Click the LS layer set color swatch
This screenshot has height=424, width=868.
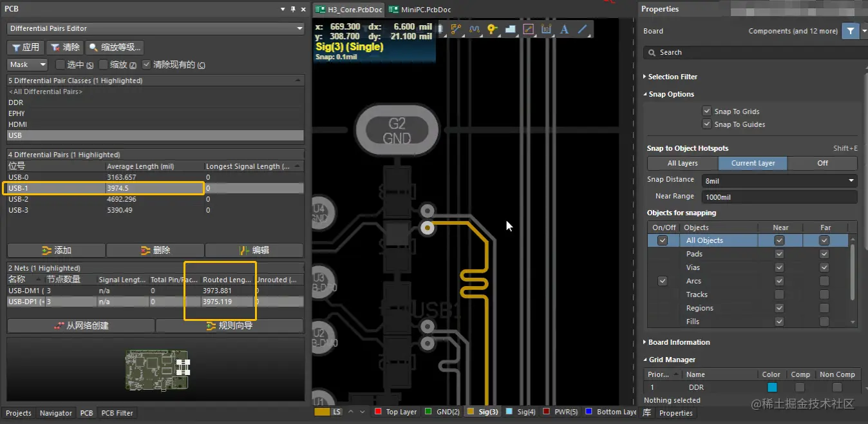[322, 412]
